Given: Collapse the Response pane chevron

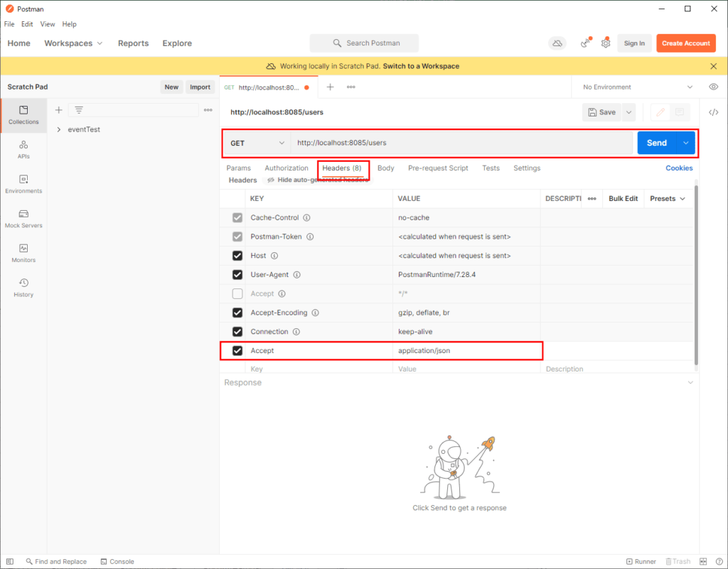Looking at the screenshot, I should pyautogui.click(x=690, y=383).
